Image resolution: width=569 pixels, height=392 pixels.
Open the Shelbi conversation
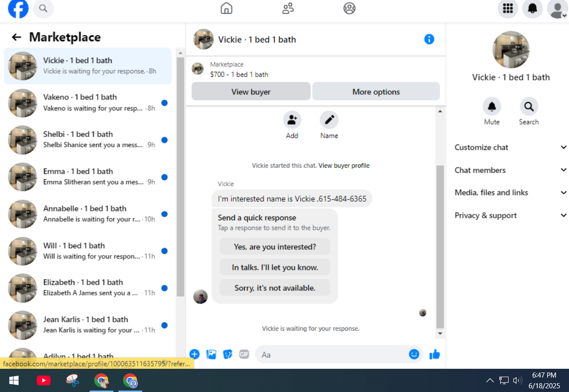(88, 140)
